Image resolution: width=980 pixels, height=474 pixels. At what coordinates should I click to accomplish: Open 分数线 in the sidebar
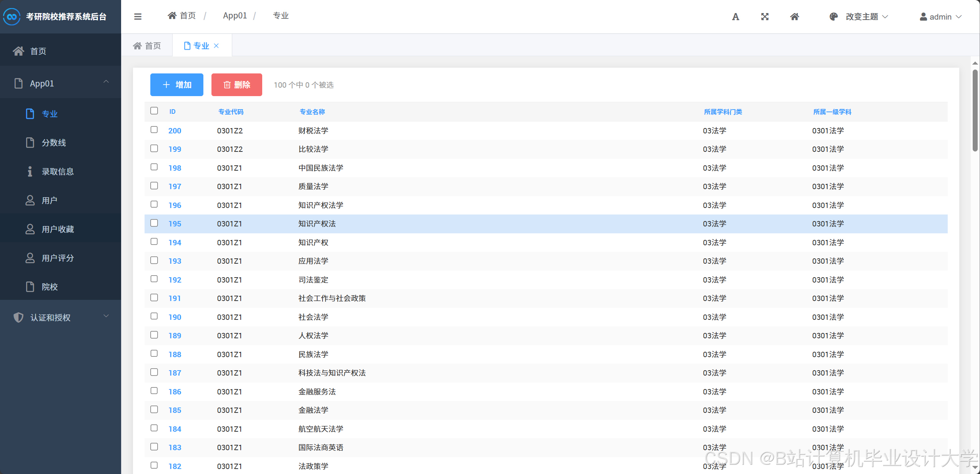coord(54,143)
